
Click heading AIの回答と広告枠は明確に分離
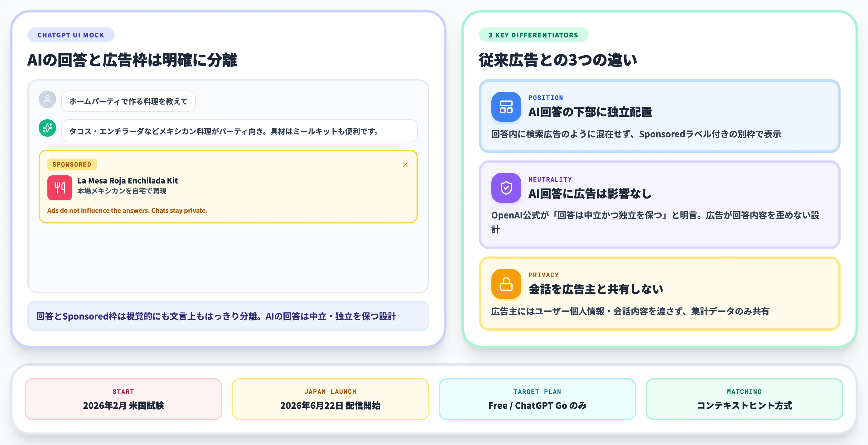click(132, 60)
